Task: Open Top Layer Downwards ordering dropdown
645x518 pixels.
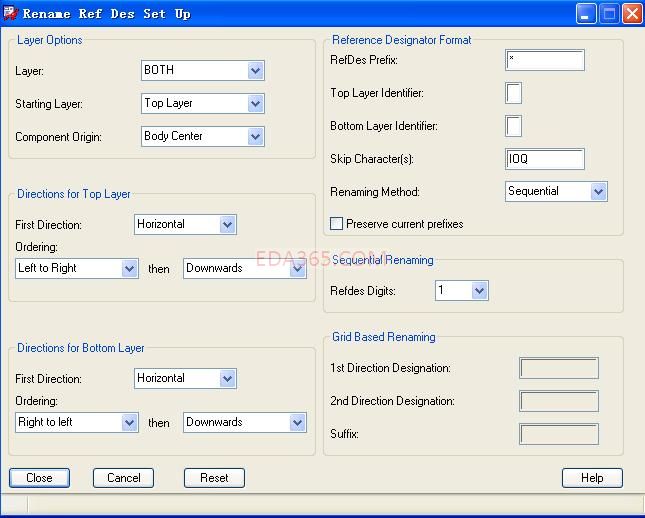Action: point(245,269)
